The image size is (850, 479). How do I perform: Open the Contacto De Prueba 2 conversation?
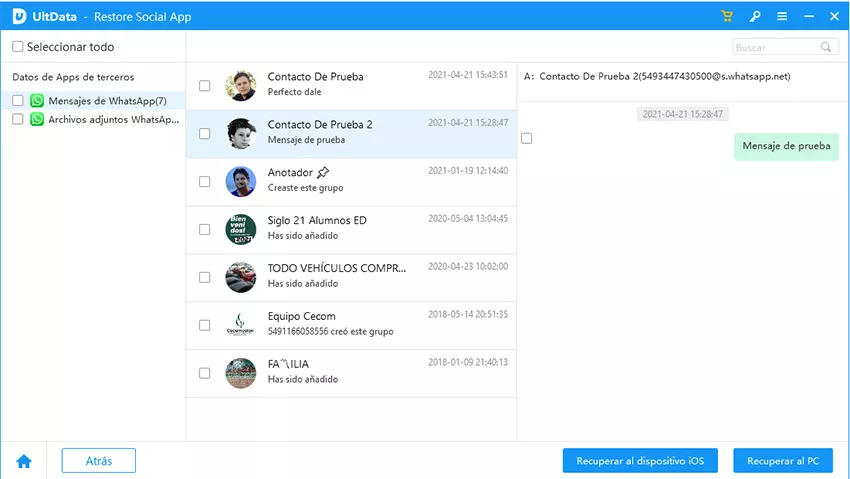(x=351, y=134)
